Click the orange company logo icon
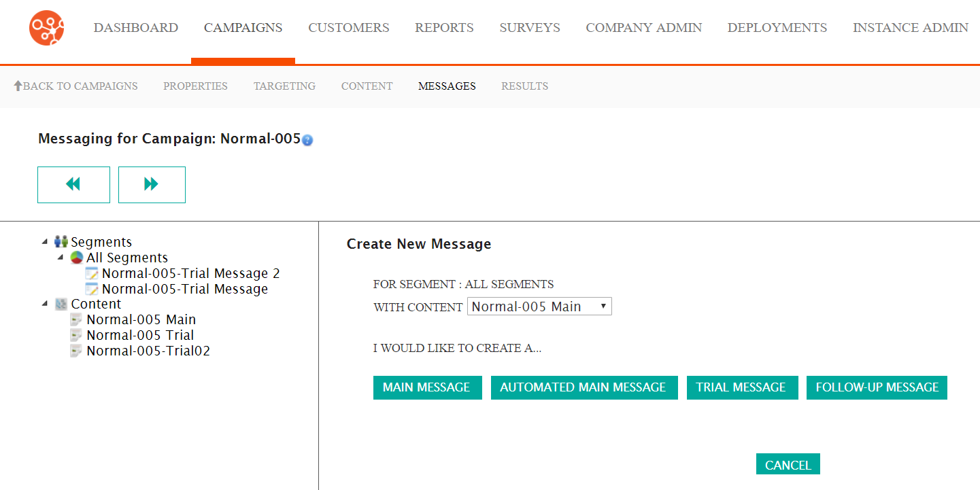The image size is (980, 490). pyautogui.click(x=46, y=28)
